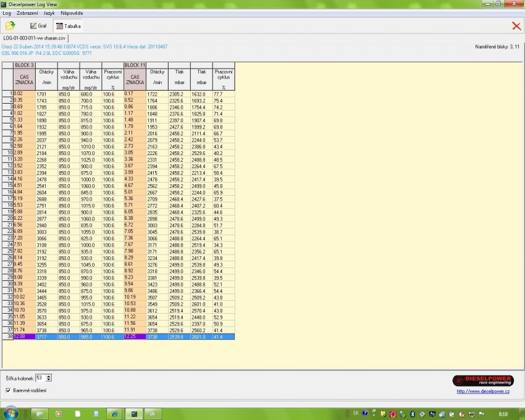Viewport: 525px width, 420px height.
Task: Click the time cell 5.19 in row 17
Action: pos(24,199)
